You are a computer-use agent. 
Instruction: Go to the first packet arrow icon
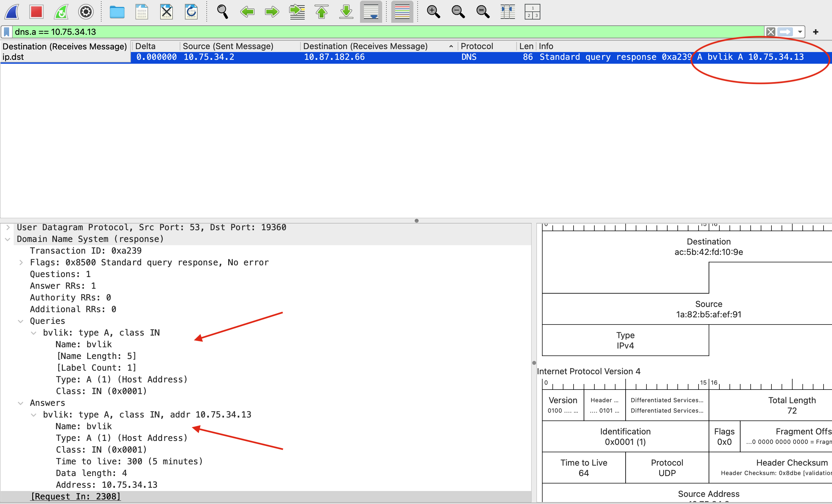322,12
